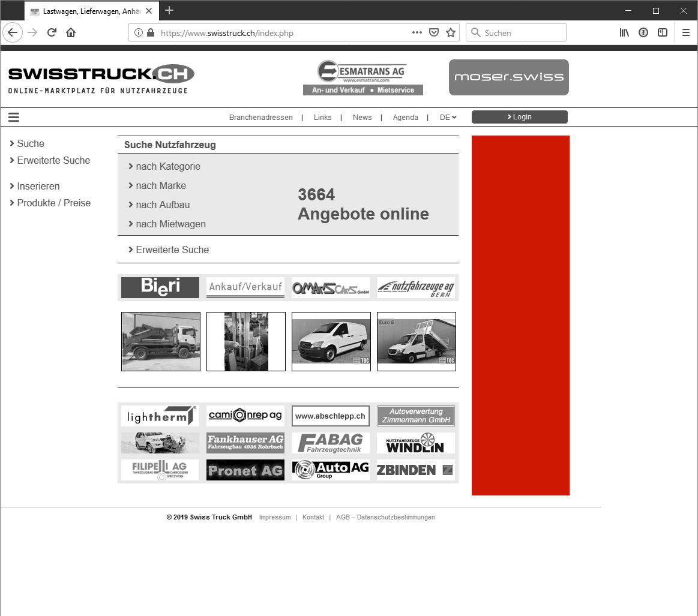This screenshot has width=698, height=616.
Task: Open the moser.swiss banner
Action: click(509, 77)
